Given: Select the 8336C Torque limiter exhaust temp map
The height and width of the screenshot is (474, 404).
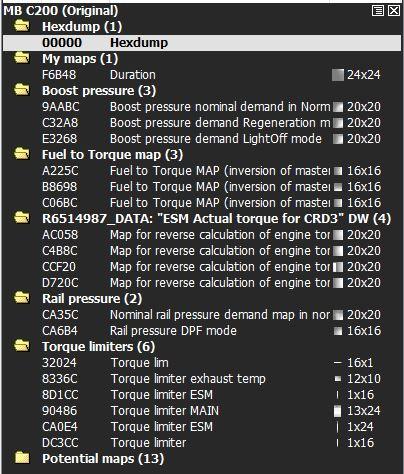Looking at the screenshot, I should click(x=202, y=379).
